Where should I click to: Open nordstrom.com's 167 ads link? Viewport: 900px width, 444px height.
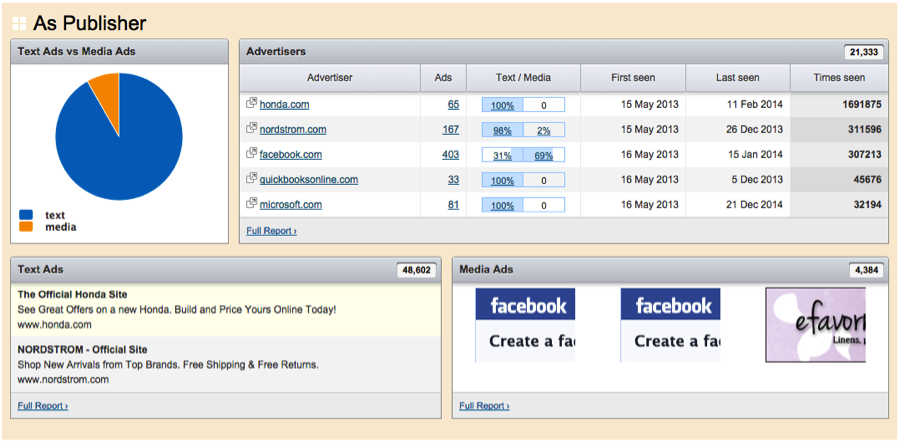(x=451, y=130)
